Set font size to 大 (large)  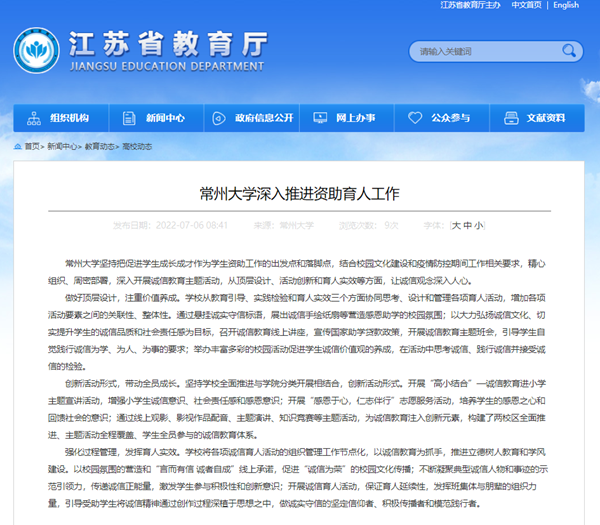click(x=456, y=225)
